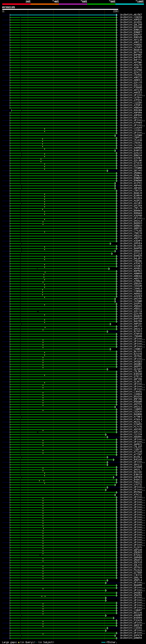Screen dimensions: 146x644
Task: Select hit label UniRef100_B6T769
Action: click(131, 53)
